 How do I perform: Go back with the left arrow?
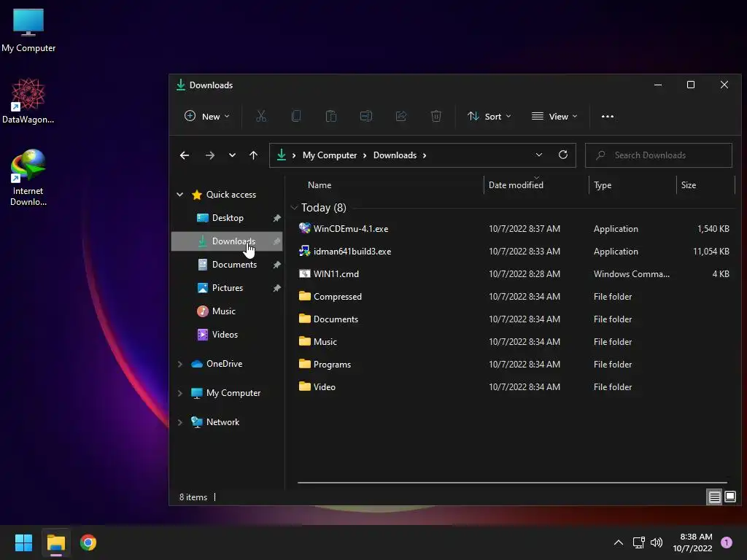tap(185, 155)
